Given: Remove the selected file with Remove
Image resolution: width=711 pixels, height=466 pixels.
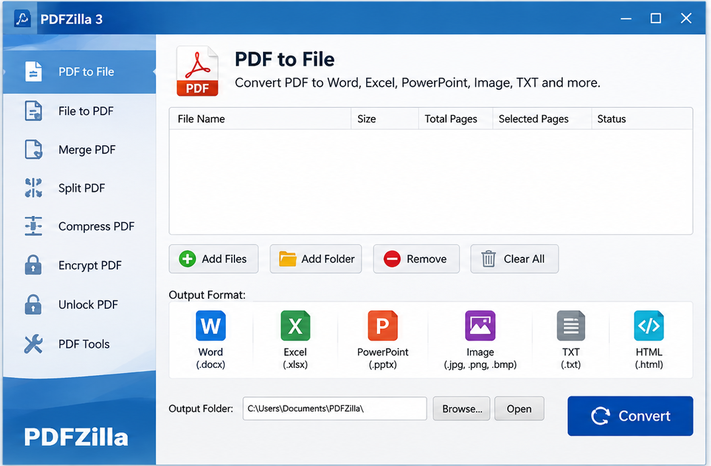Looking at the screenshot, I should click(416, 259).
